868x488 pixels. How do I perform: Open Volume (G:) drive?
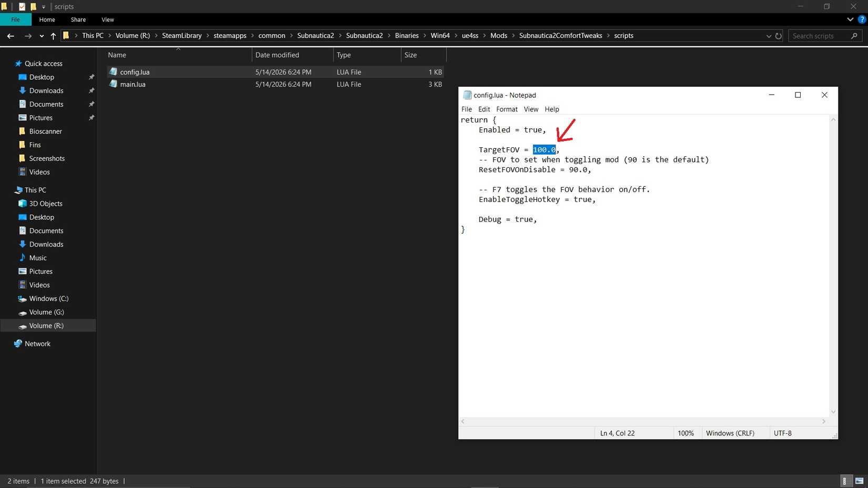[46, 312]
